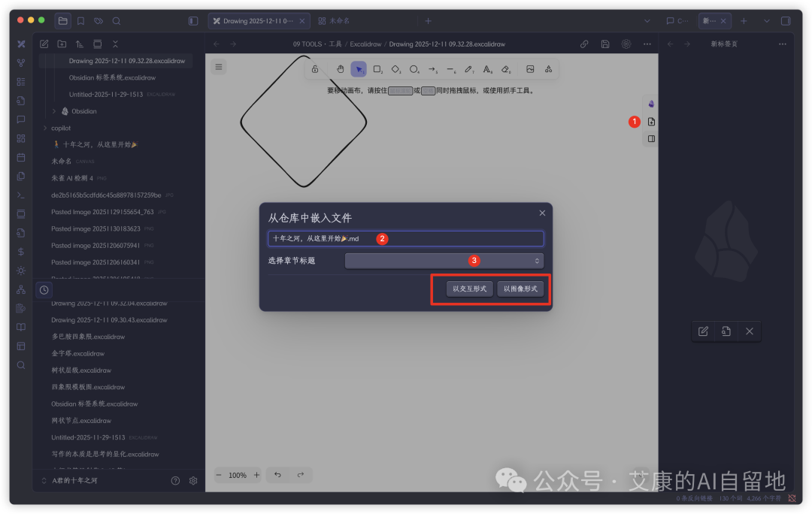Click the 以交互形式 button

coord(470,289)
